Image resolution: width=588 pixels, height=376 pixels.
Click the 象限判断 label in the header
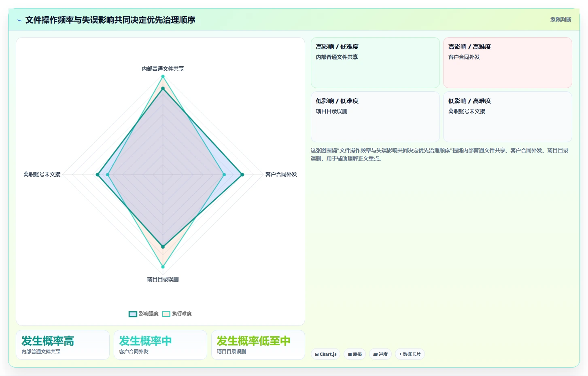click(x=560, y=19)
